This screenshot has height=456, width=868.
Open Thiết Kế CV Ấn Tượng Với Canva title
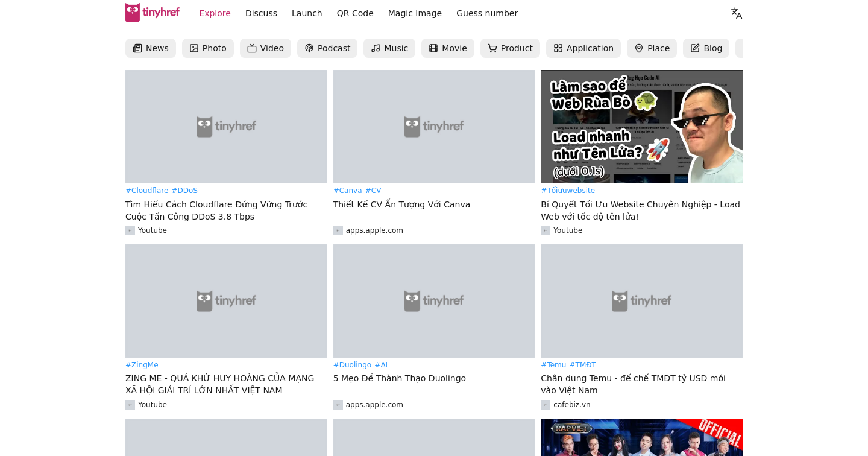[401, 204]
